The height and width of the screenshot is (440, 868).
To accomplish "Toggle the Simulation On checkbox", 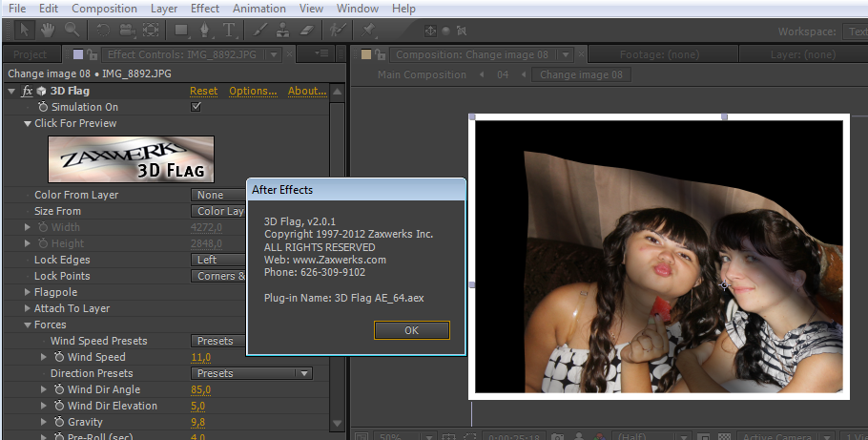I will 196,107.
